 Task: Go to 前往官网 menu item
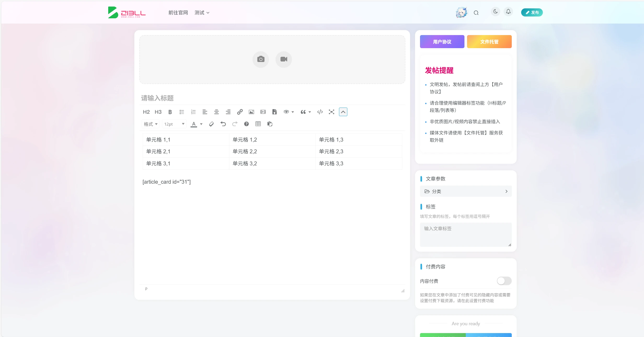point(178,13)
